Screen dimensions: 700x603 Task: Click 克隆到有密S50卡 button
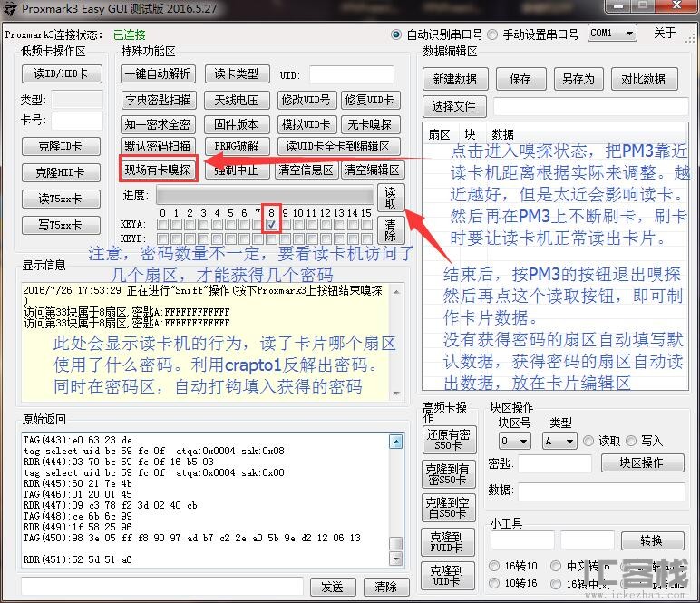(x=449, y=474)
